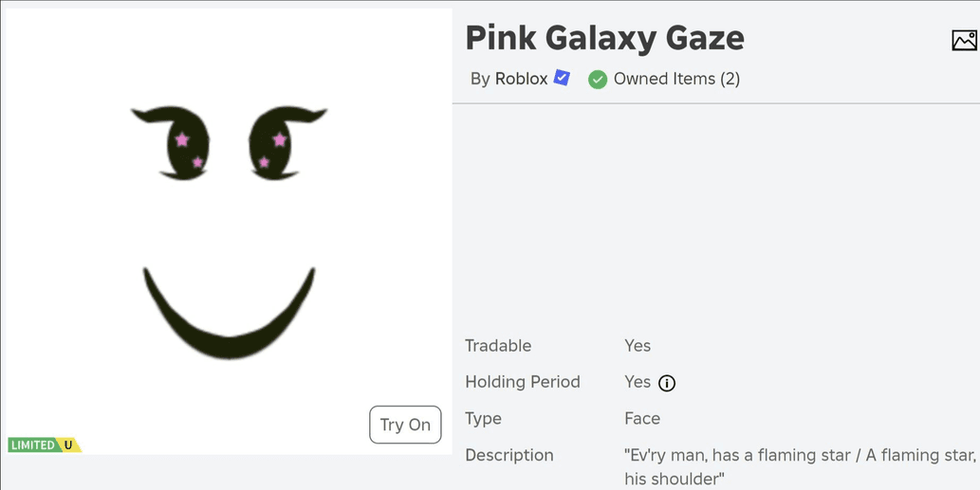Click the Tradable label

click(498, 345)
